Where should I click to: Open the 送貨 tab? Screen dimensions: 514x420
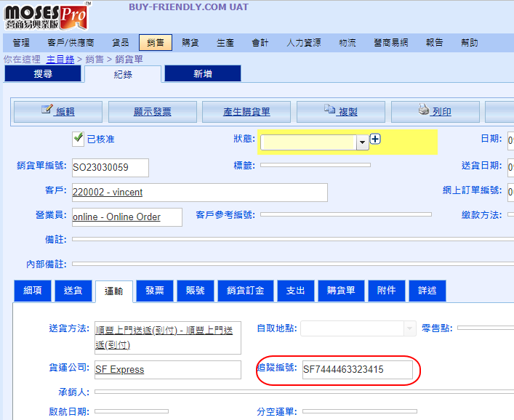coord(73,291)
